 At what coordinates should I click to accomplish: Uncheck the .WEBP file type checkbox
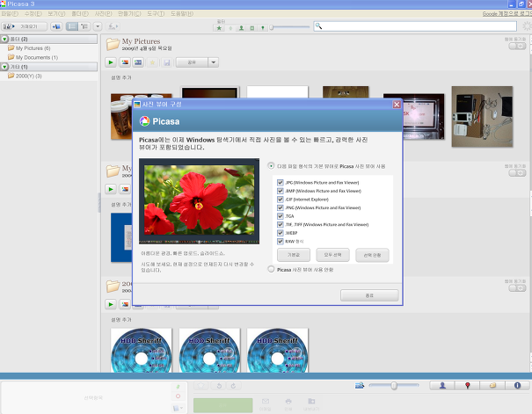[x=281, y=233]
